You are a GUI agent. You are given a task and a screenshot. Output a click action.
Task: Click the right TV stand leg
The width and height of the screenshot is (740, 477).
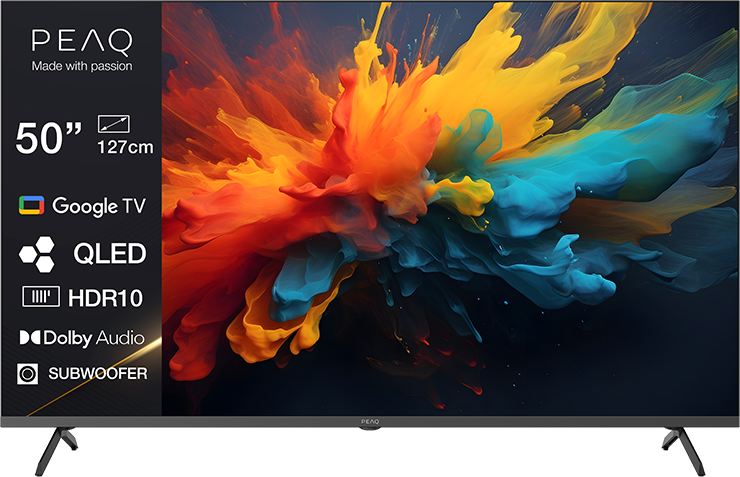[x=683, y=451]
